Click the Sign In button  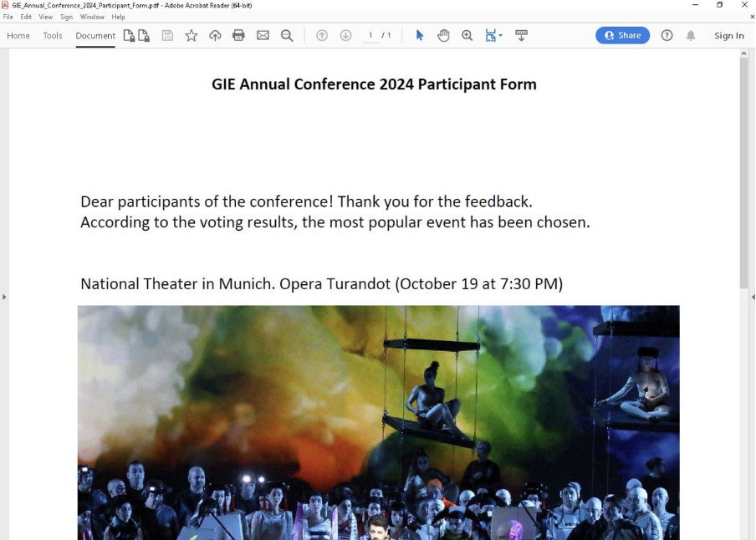click(728, 35)
